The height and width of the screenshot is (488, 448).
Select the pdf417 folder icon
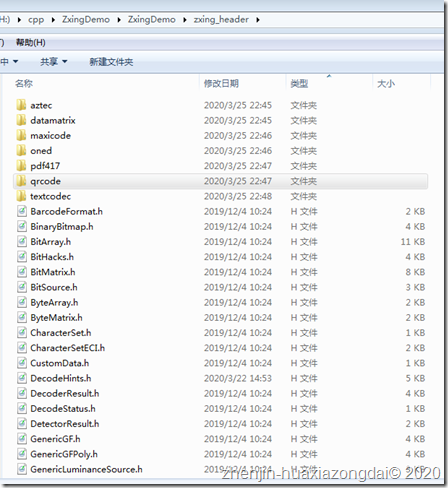coord(21,166)
